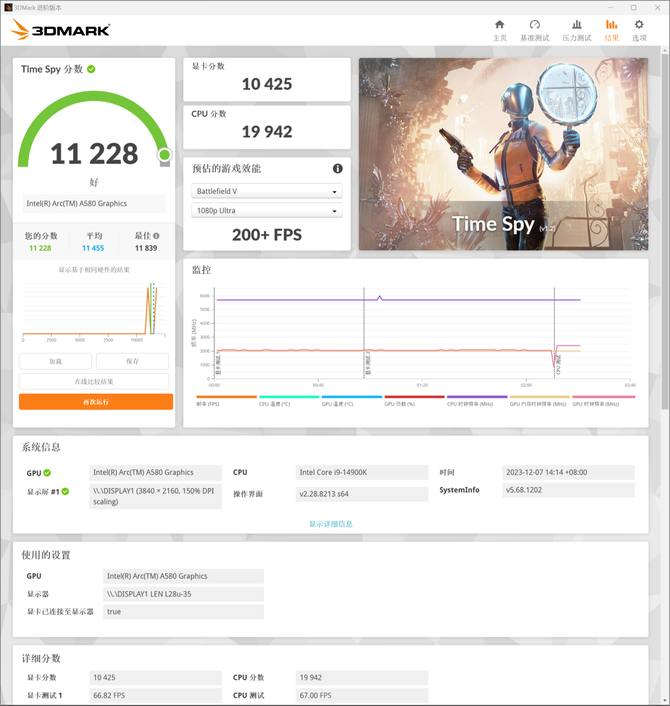Screen dimensions: 670x706
Task: Click the 3DMark logo in header
Action: pyautogui.click(x=60, y=30)
